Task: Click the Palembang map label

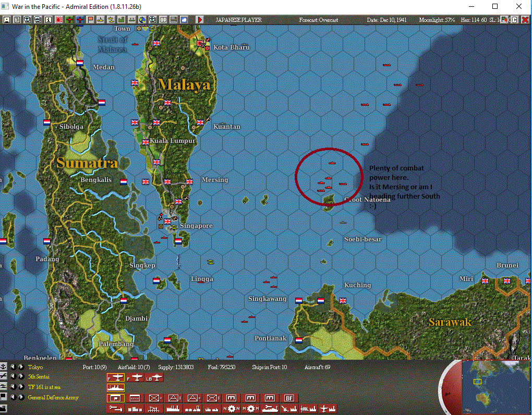Action: click(x=116, y=344)
